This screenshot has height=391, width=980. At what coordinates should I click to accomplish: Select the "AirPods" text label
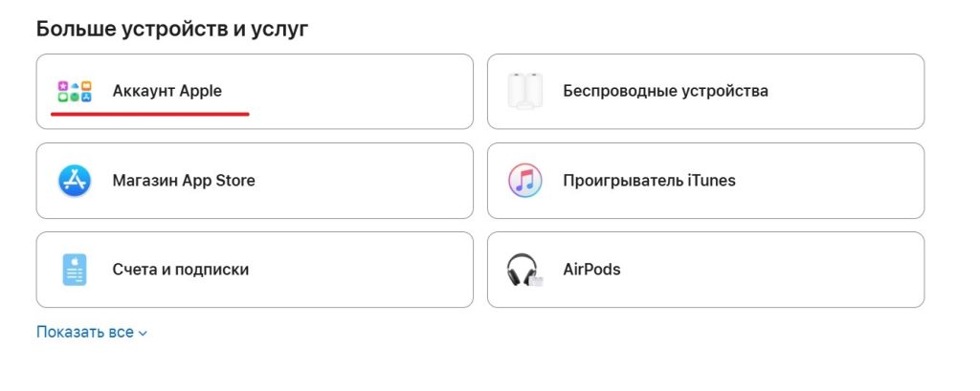(x=591, y=270)
